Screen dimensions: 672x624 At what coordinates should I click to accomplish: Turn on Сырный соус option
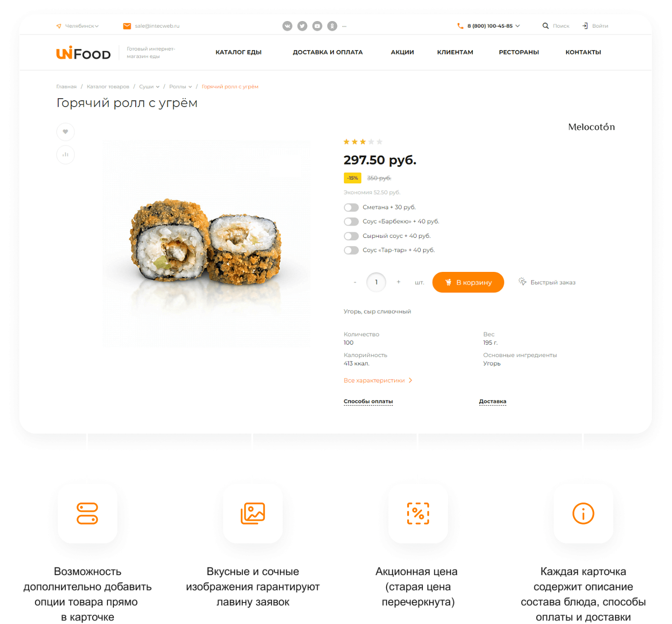(351, 236)
